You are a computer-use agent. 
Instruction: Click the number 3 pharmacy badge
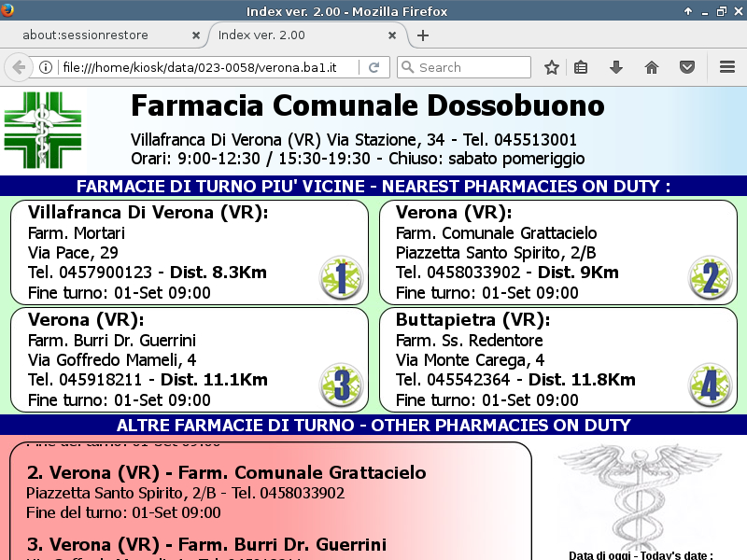pos(341,385)
